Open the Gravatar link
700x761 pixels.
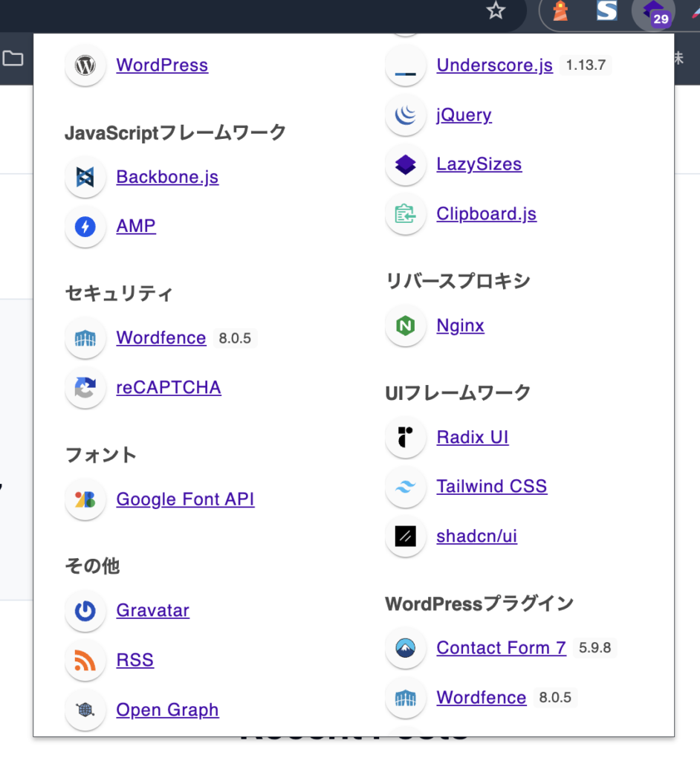[153, 610]
